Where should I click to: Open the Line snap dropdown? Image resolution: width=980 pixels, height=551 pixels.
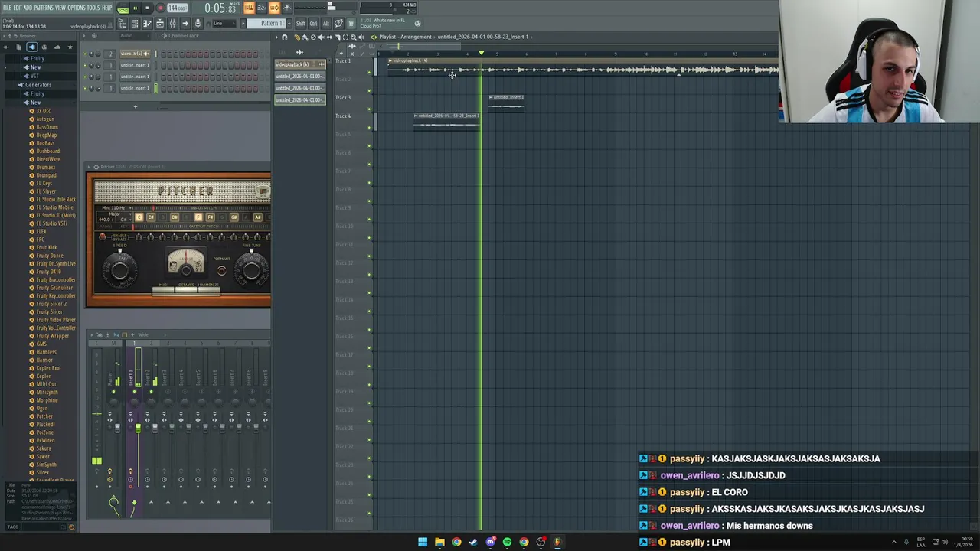tap(224, 24)
